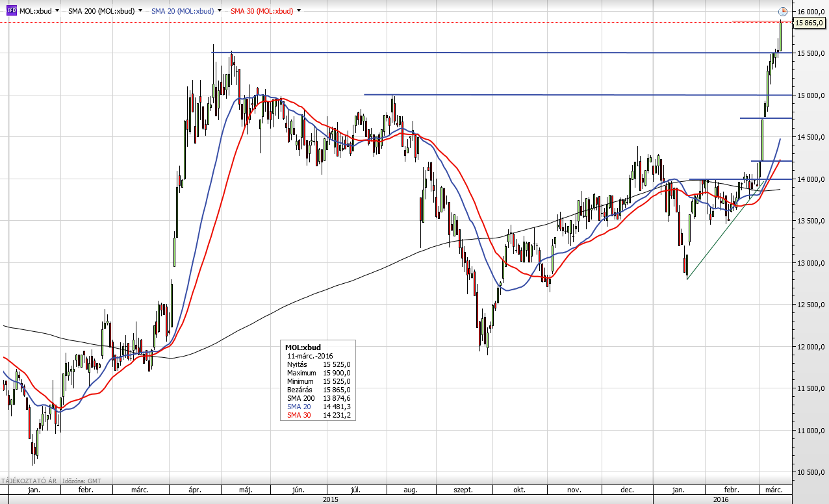Click the 'szept.' month label on time axis
The width and height of the screenshot is (829, 504).
(x=464, y=490)
